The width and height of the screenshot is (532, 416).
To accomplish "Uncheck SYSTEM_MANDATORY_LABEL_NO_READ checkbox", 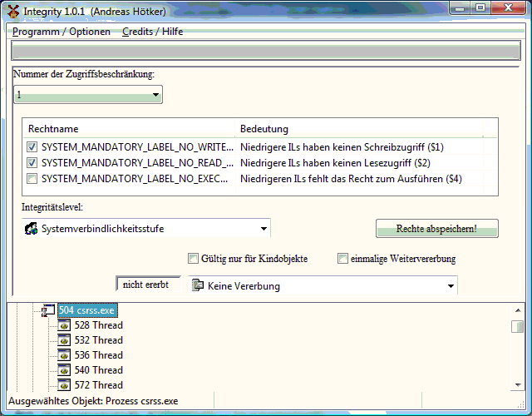I will click(x=32, y=163).
